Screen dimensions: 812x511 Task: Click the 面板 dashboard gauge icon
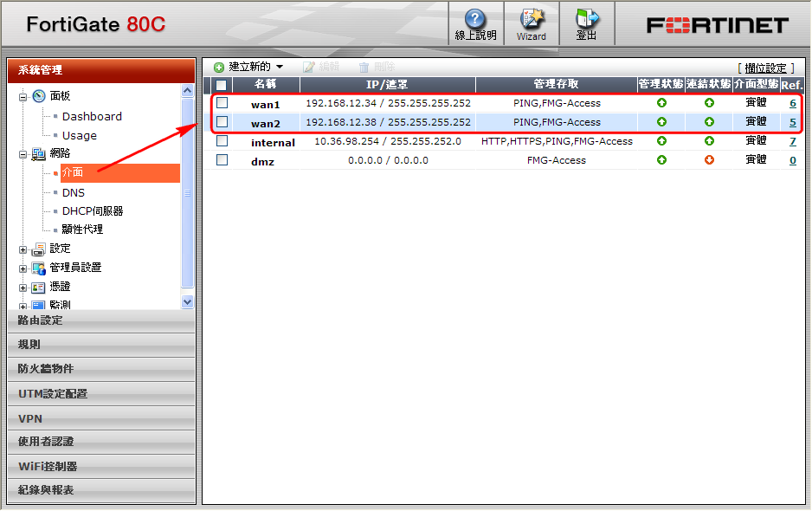(39, 96)
